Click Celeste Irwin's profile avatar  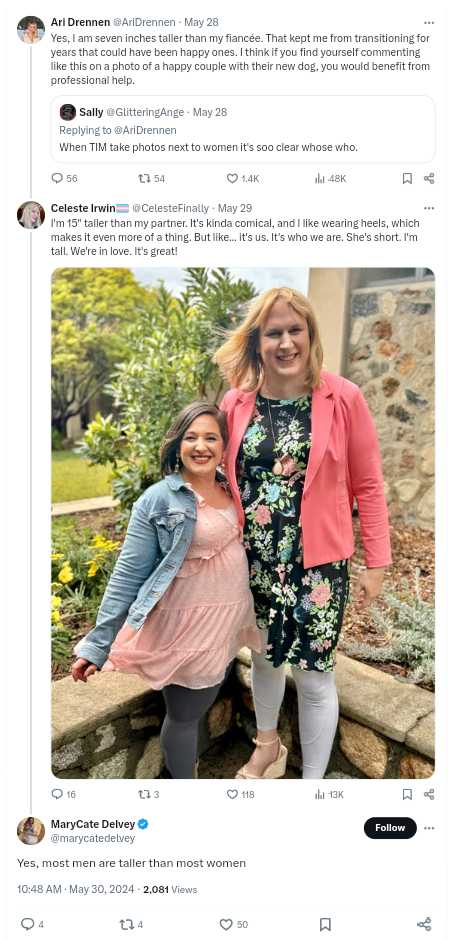[31, 215]
